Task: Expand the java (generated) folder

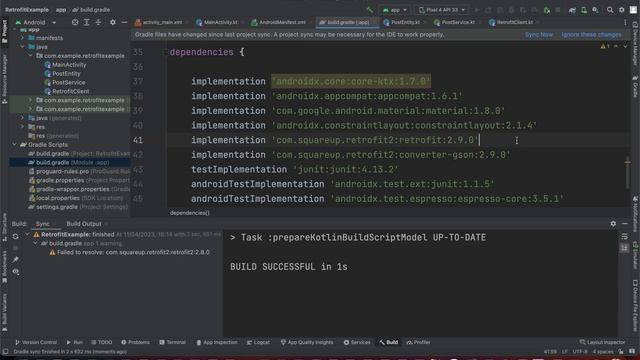Action: point(22,118)
